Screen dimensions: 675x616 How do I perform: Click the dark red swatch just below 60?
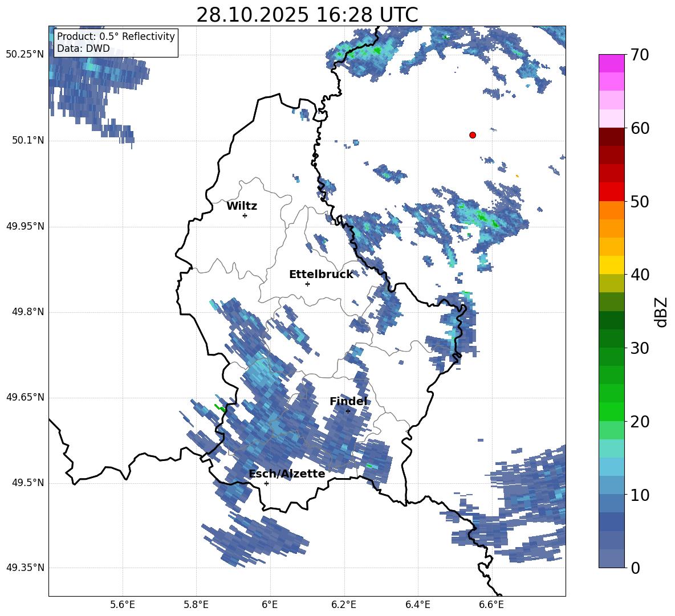[611, 137]
